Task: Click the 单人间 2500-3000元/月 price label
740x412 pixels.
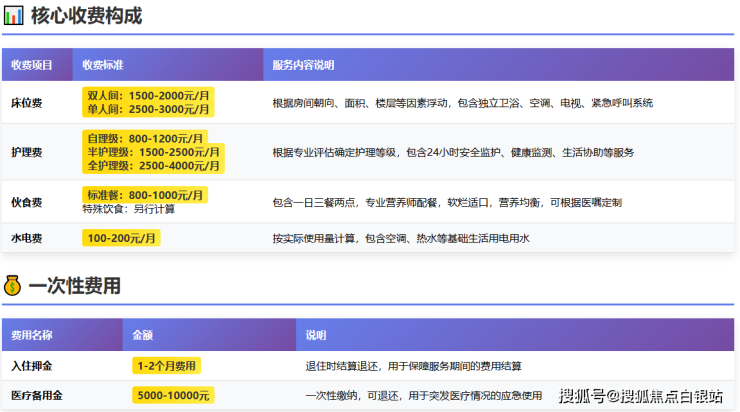Action: (148, 108)
